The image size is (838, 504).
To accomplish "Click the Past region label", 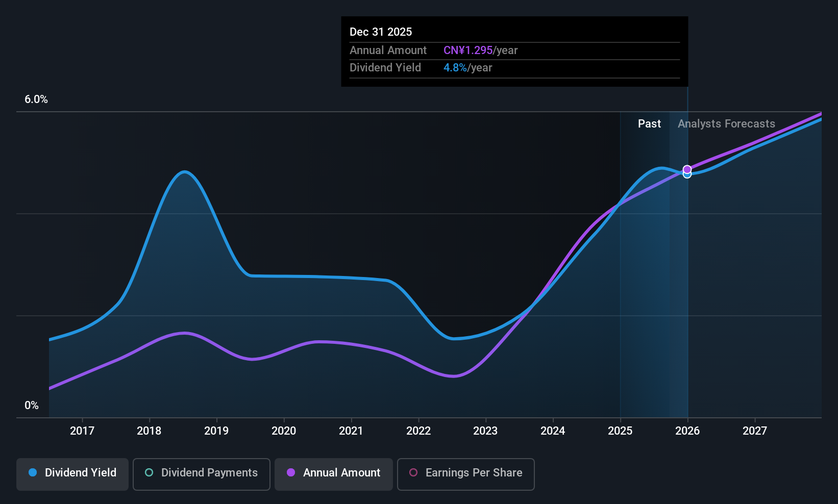I will coord(649,124).
